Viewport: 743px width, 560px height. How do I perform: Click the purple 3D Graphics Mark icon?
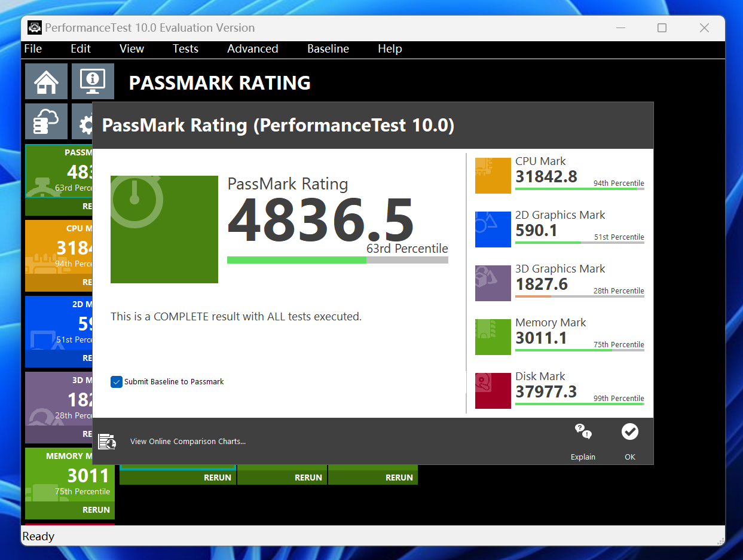tap(493, 283)
